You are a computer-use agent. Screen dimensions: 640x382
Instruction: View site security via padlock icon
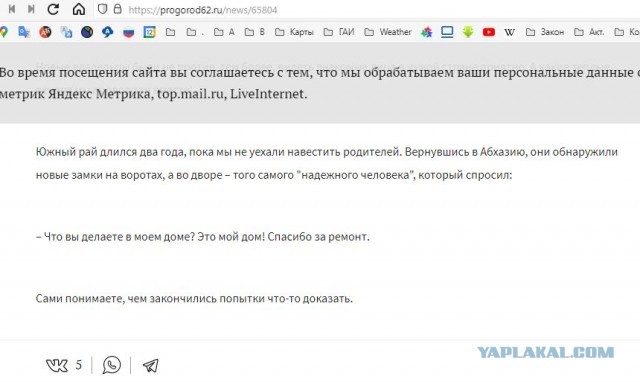[118, 9]
